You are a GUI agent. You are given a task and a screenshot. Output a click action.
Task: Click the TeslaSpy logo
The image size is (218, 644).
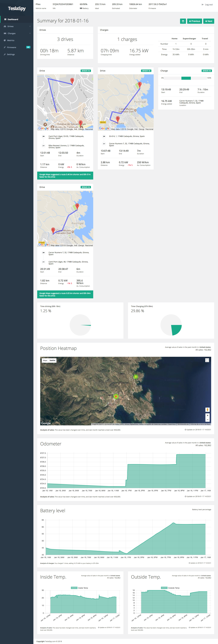coord(17,9)
